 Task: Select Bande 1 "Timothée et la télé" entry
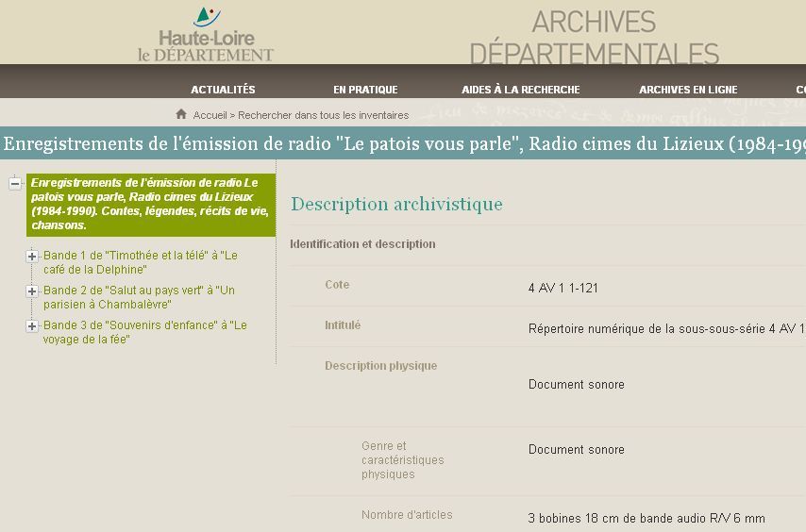140,262
